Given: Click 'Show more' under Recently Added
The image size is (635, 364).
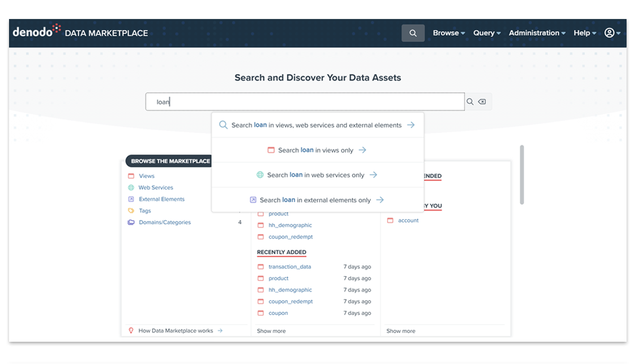Looking at the screenshot, I should tap(271, 331).
